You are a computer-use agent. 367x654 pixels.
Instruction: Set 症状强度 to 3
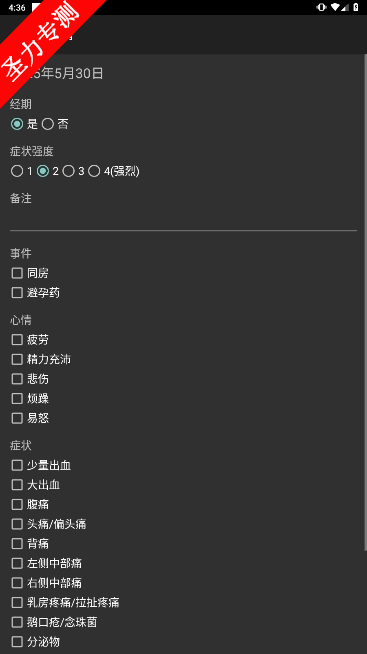(73, 171)
